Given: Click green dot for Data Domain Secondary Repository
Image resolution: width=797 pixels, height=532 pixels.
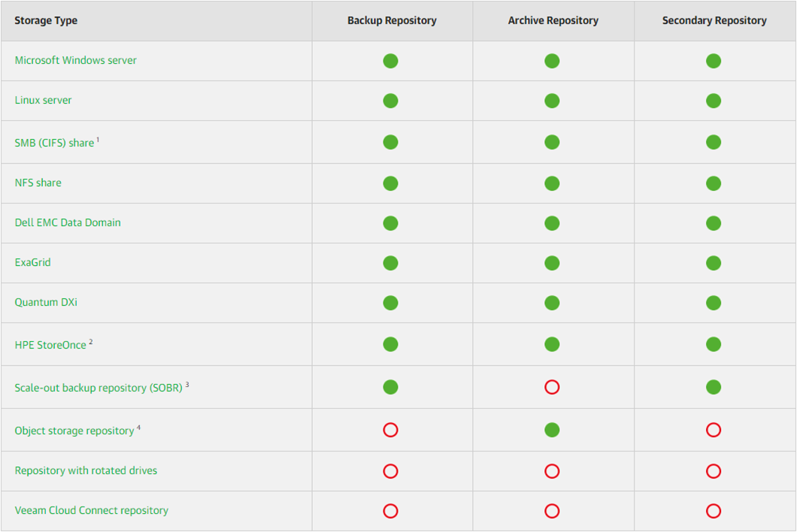Looking at the screenshot, I should point(714,223).
